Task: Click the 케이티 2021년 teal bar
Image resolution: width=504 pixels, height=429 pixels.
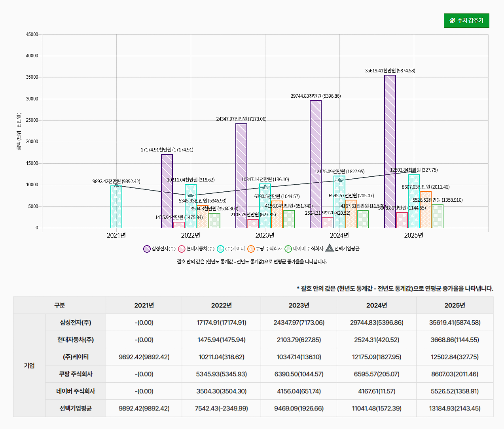Action: click(x=116, y=207)
